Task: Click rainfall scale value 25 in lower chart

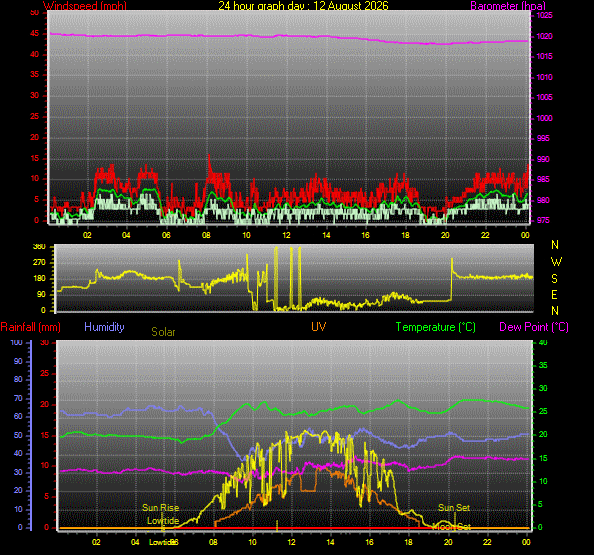Action: pyautogui.click(x=45, y=373)
